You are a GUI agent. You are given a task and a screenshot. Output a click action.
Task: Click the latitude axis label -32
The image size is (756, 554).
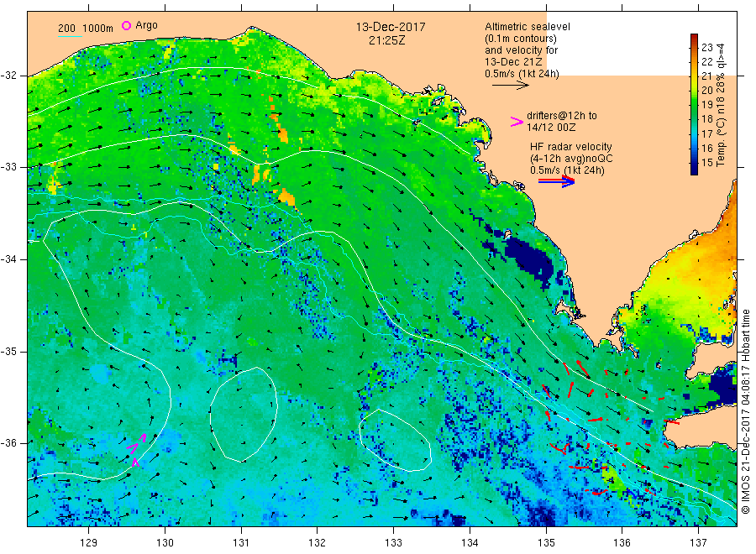(8, 76)
